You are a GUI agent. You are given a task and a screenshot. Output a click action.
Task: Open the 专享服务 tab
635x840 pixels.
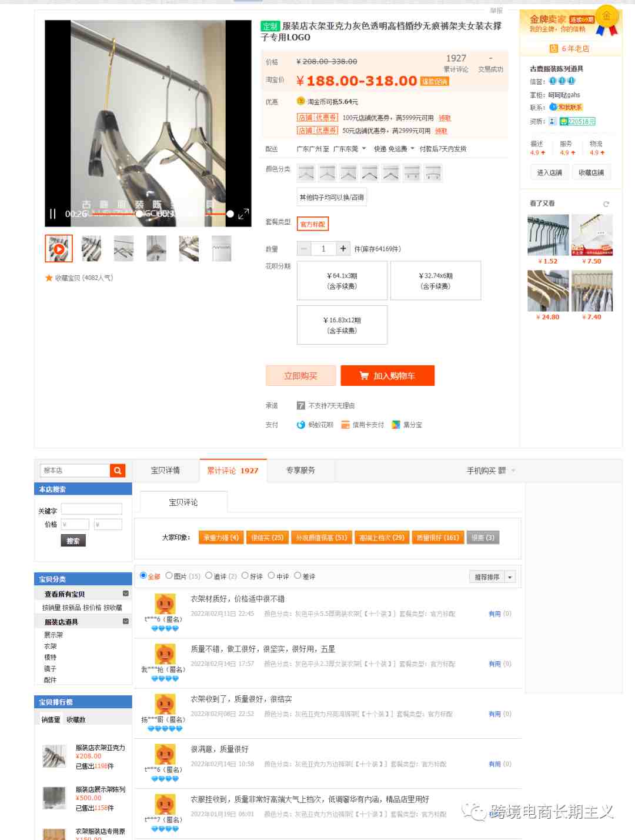tap(301, 471)
